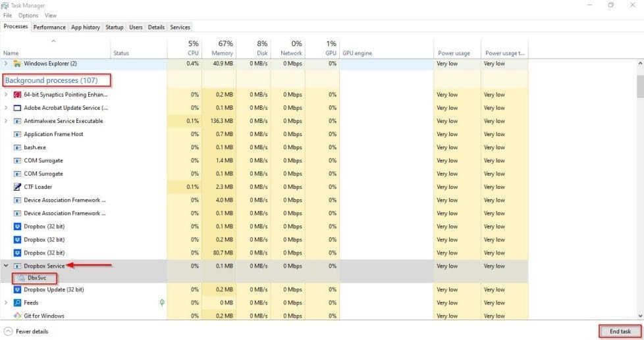Screen dimensions: 644x340
Task: Expand the Antimalware Service Executable row
Action: 7,121
